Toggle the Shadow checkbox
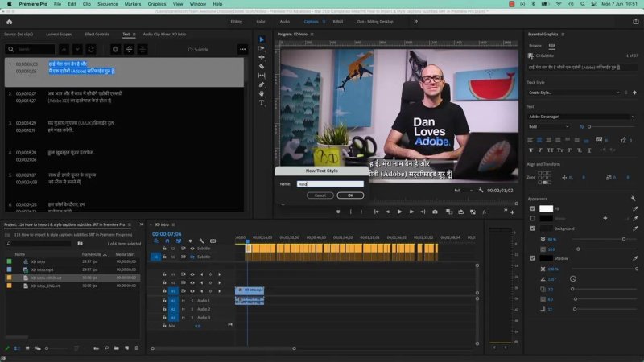This screenshot has height=362, width=644. click(x=533, y=258)
